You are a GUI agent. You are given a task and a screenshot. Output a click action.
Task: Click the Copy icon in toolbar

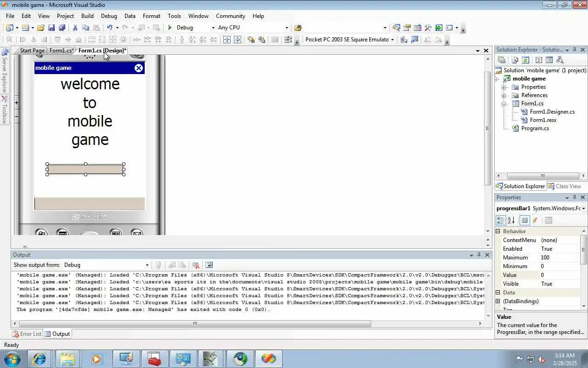[85, 28]
